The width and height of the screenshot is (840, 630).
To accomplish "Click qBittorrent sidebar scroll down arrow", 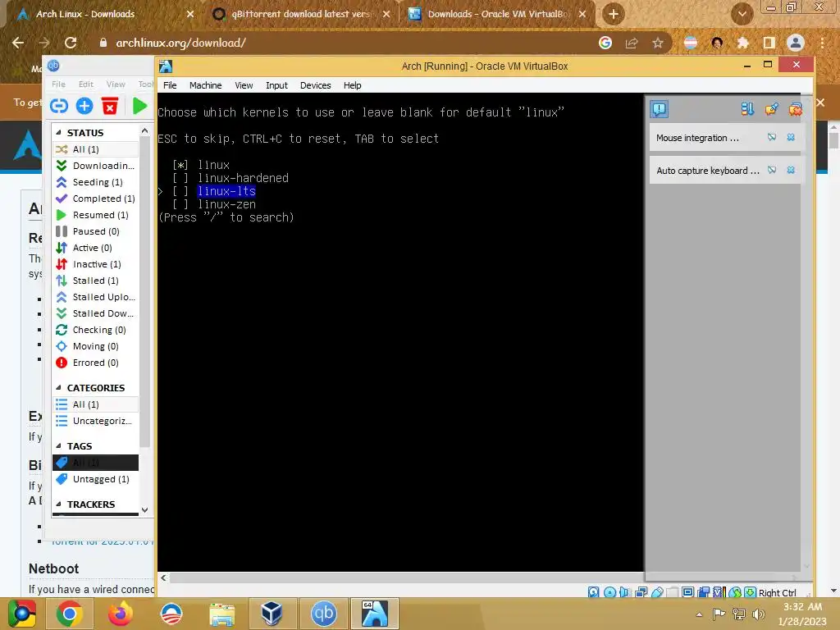I will tap(144, 510).
